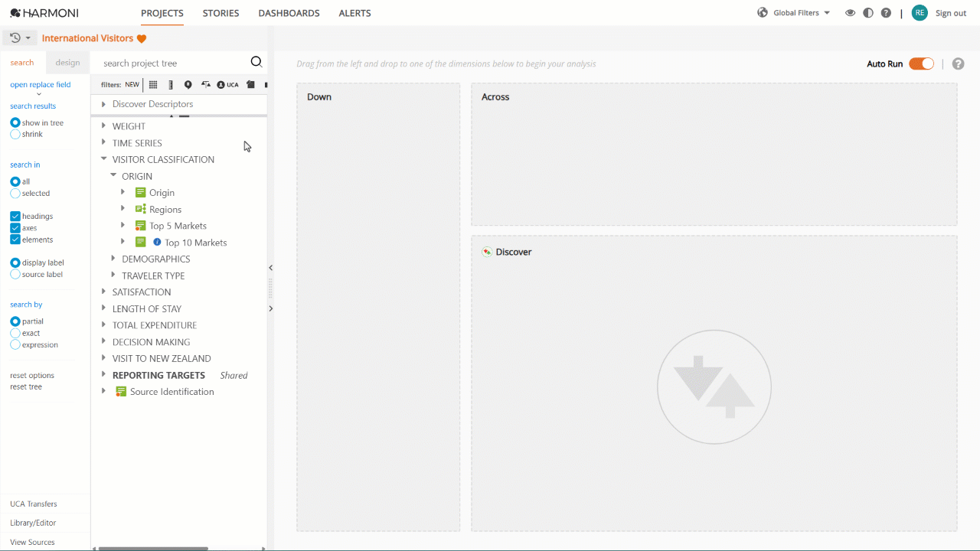Image resolution: width=980 pixels, height=551 pixels.
Task: Select the partial search radio button
Action: pos(15,321)
